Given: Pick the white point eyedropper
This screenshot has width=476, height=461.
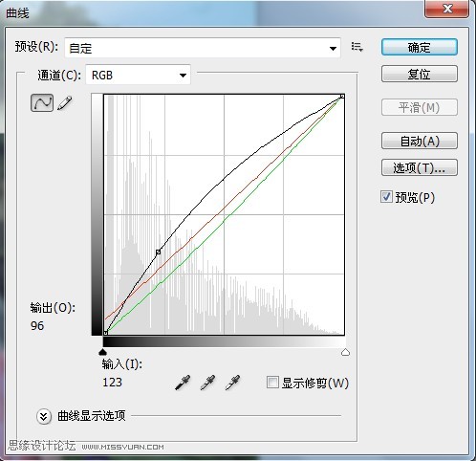Looking at the screenshot, I should pyautogui.click(x=232, y=383).
